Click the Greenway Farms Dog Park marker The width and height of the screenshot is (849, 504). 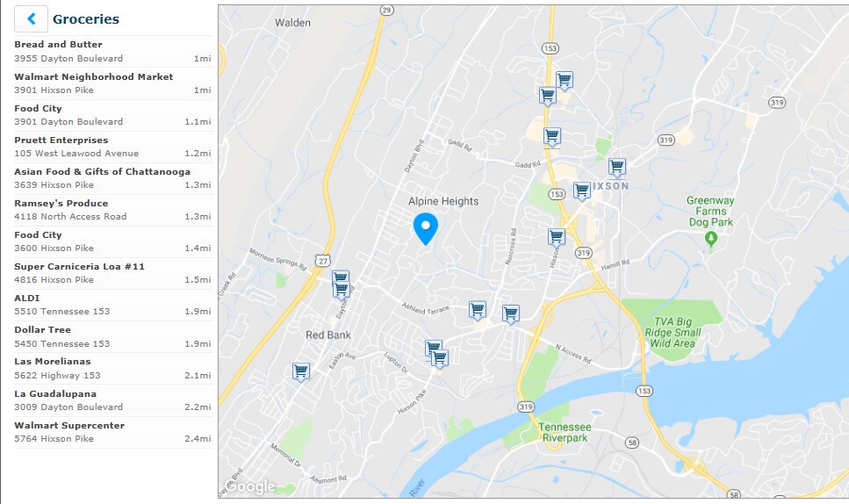tap(711, 239)
